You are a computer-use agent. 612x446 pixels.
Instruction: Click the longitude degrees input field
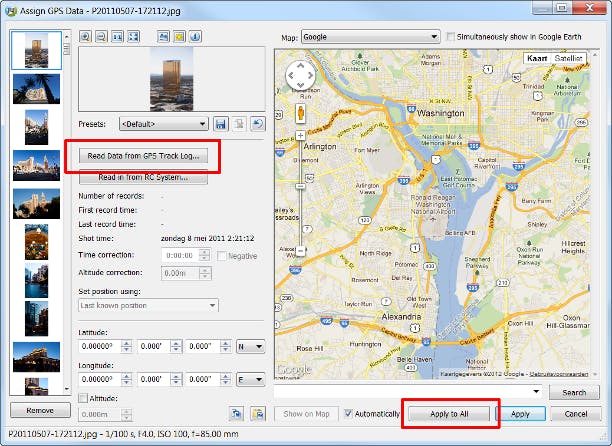pos(100,379)
